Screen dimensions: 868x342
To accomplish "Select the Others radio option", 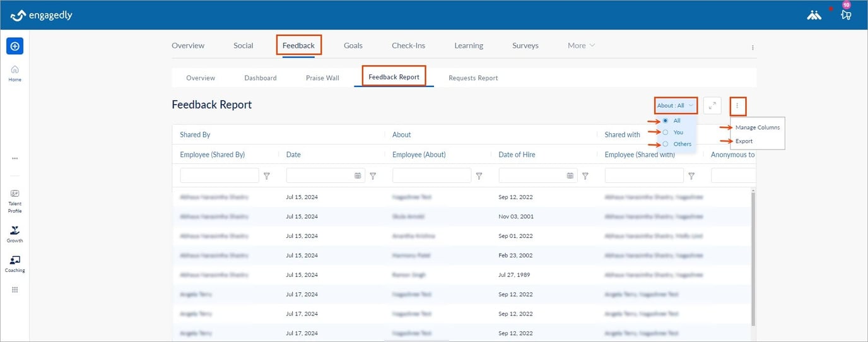I will pos(666,144).
